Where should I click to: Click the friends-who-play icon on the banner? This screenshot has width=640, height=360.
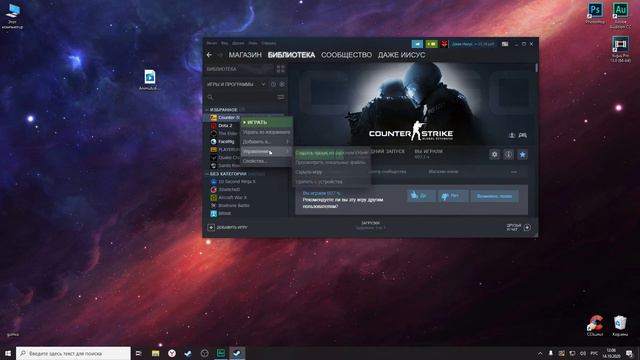511,135
